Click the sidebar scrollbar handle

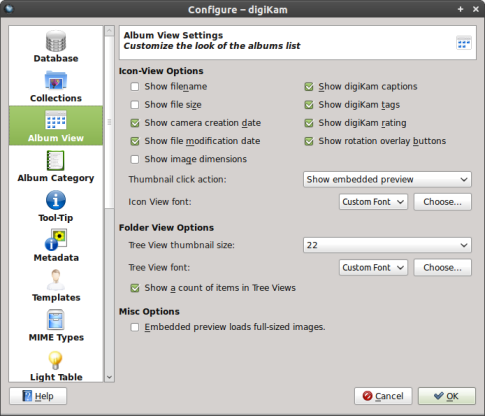coord(109,122)
